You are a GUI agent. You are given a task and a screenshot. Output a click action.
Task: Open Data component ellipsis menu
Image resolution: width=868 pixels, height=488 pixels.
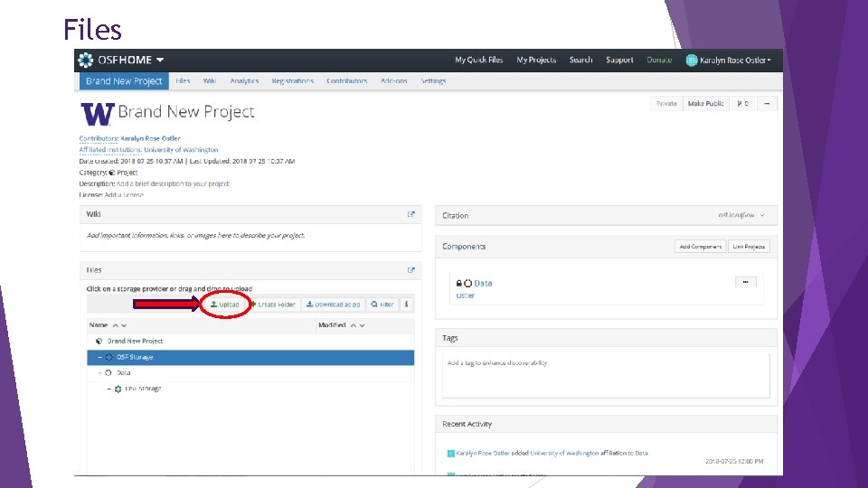[746, 282]
